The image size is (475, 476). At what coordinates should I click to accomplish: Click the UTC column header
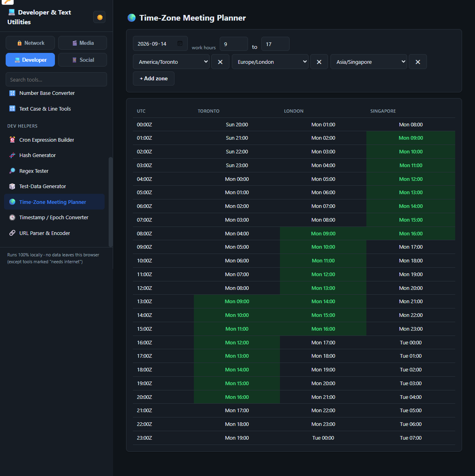click(141, 111)
